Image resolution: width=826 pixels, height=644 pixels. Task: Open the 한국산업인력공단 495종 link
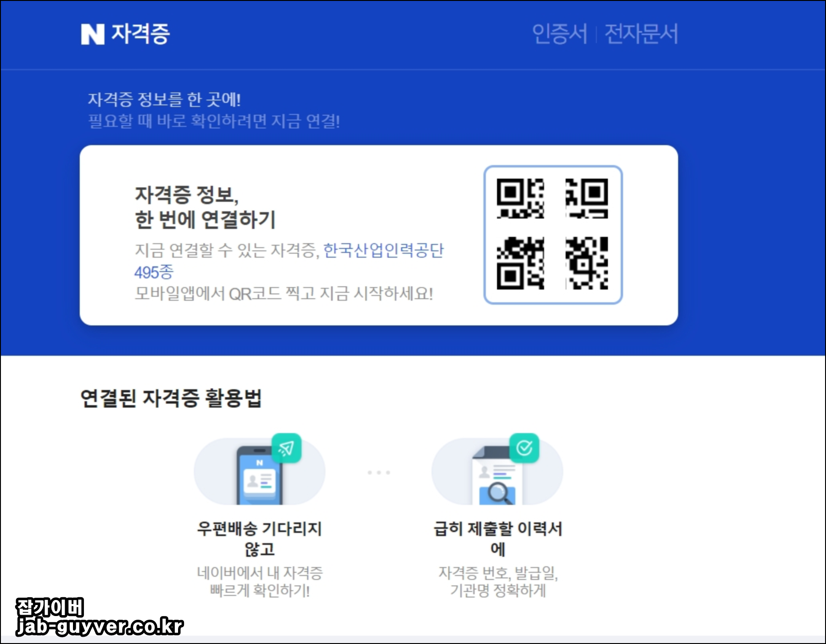289,261
